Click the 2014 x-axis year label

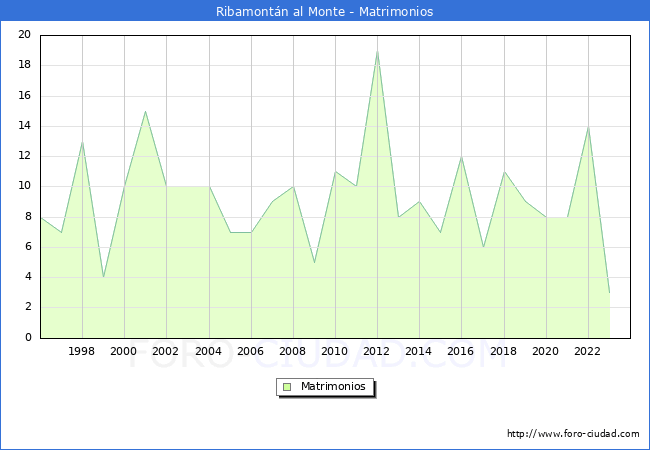pyautogui.click(x=419, y=351)
